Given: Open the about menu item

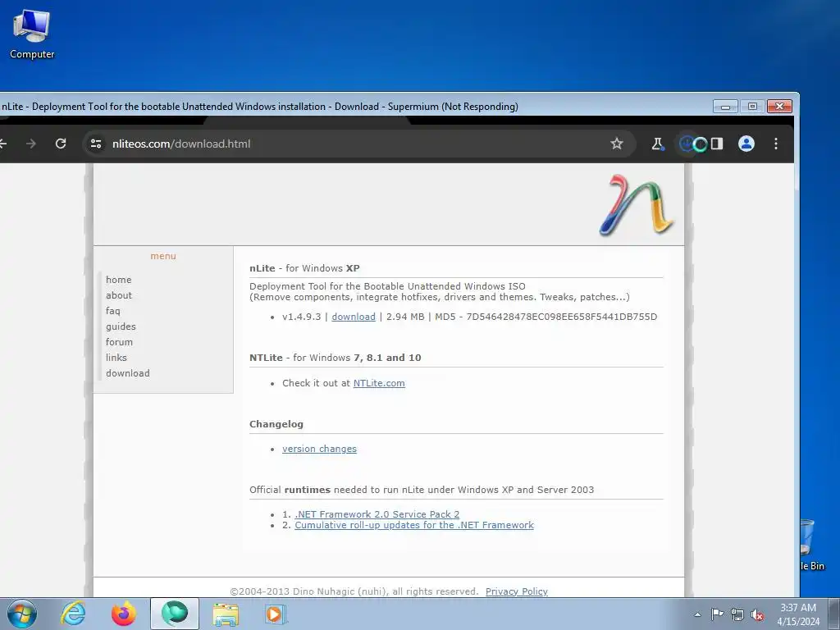Looking at the screenshot, I should (118, 295).
